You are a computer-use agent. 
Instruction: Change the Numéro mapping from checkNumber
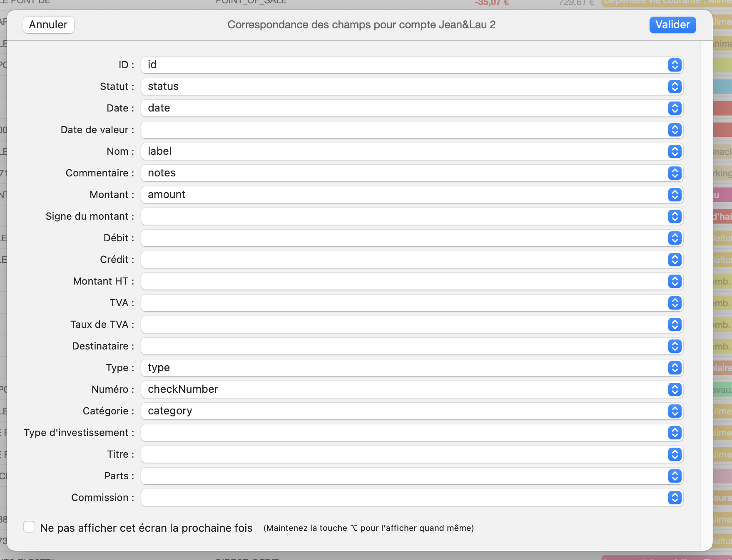[x=411, y=389]
